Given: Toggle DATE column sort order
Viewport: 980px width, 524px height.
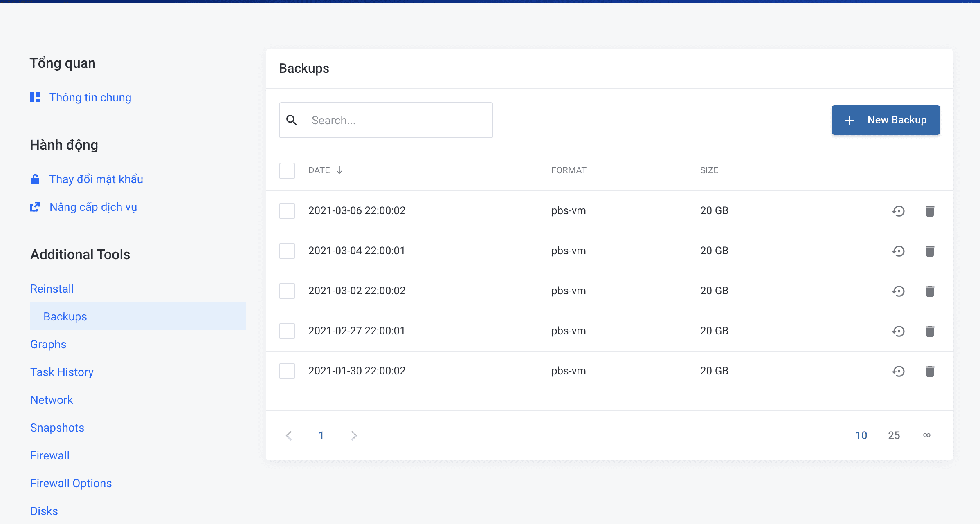Looking at the screenshot, I should [325, 170].
